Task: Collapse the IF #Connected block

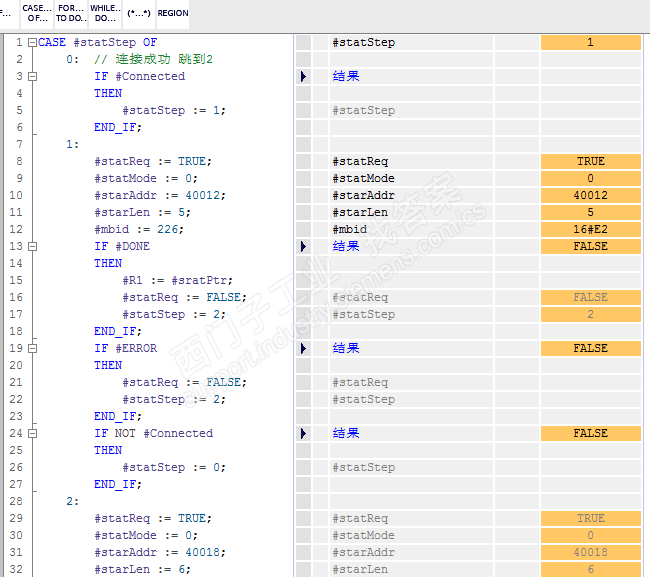Action: (32, 76)
